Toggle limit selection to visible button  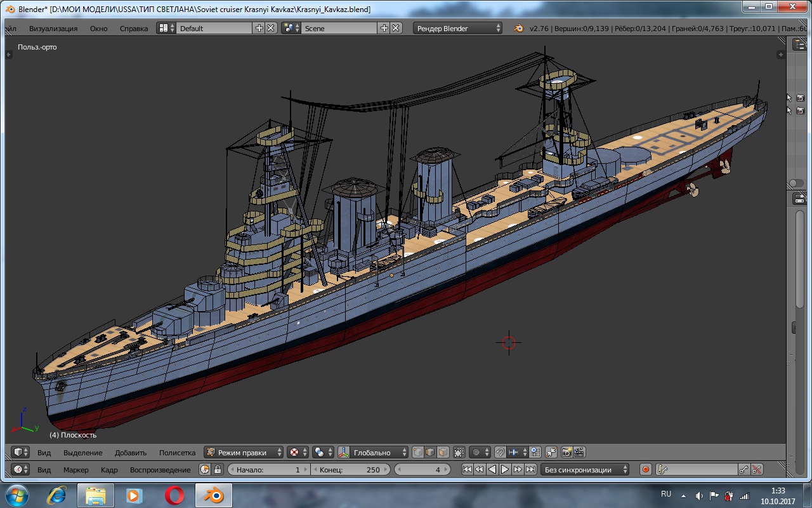click(x=458, y=453)
